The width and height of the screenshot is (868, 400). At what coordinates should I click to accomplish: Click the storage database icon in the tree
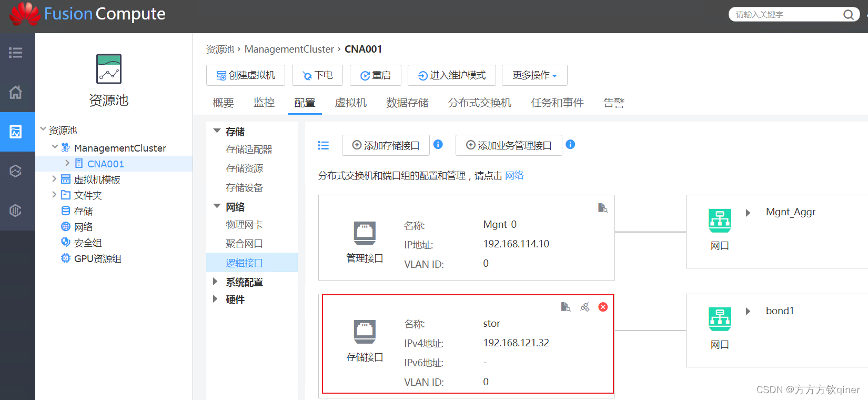click(66, 211)
